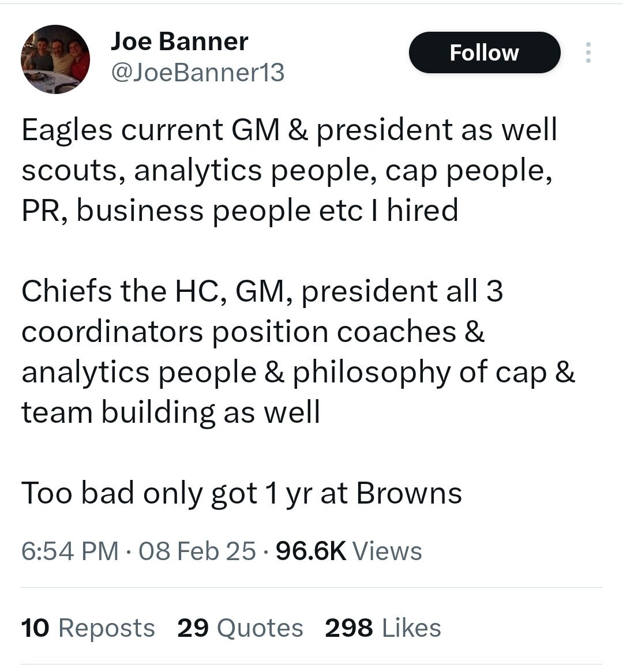
Task: Click 'Too bad only got 1 yr at Browns'
Action: [242, 493]
